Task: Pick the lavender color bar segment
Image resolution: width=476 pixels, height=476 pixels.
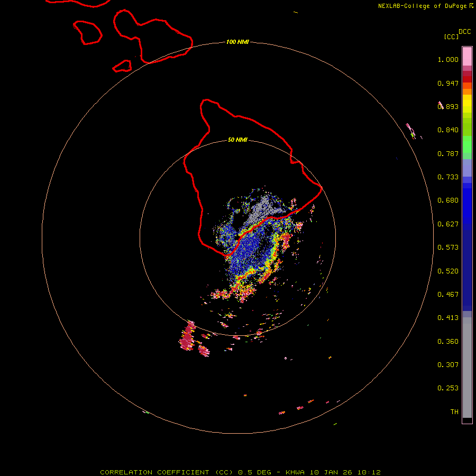Action: [467, 168]
